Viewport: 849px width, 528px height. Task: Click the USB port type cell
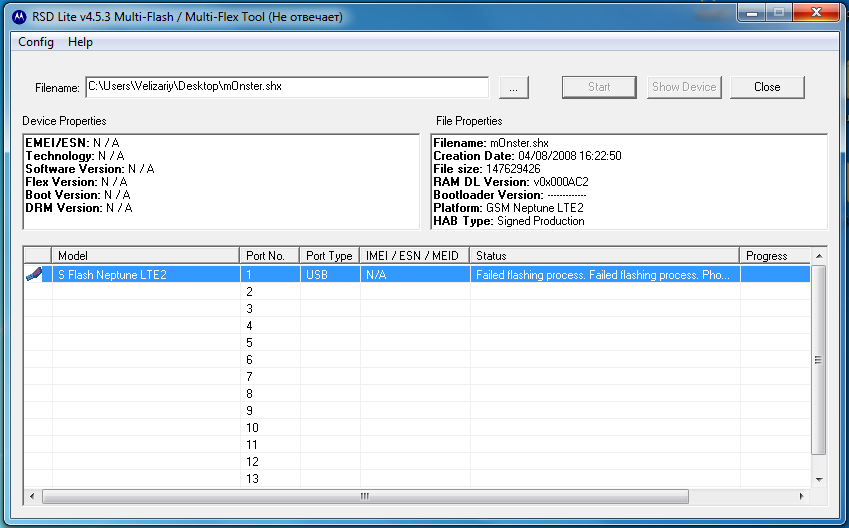click(330, 274)
